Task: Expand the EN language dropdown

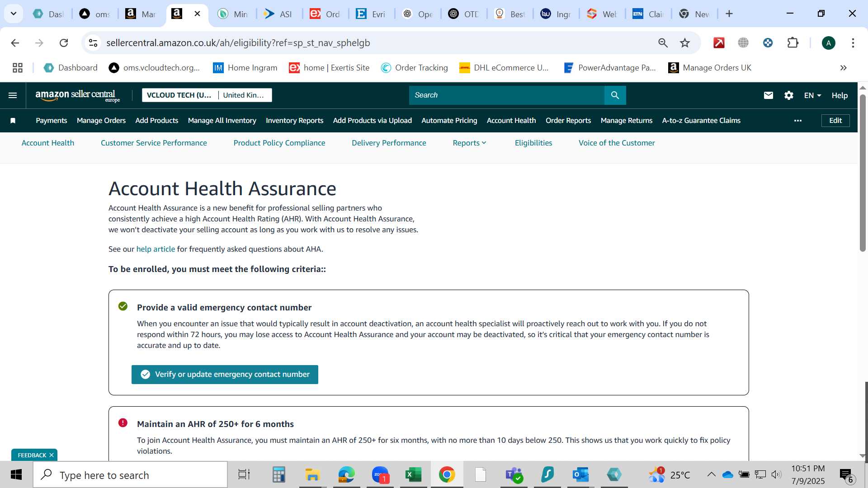Action: 812,95
